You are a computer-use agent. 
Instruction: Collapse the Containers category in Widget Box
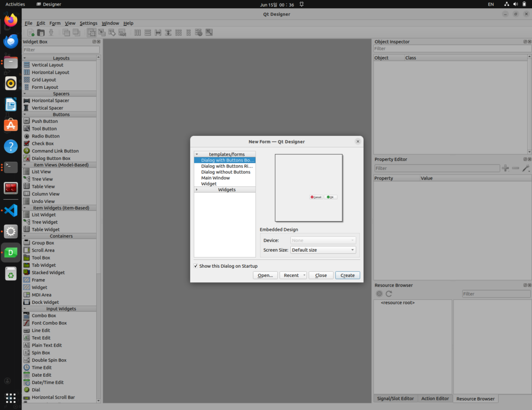25,236
